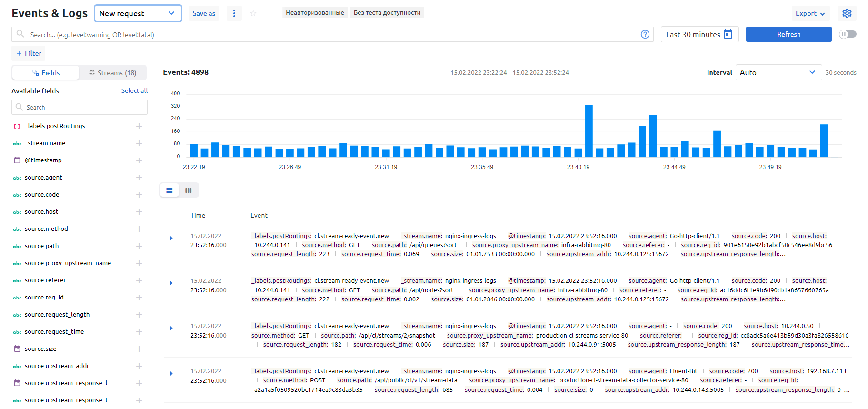Switch to list view layout icon
This screenshot has height=409, width=868.
coord(170,190)
